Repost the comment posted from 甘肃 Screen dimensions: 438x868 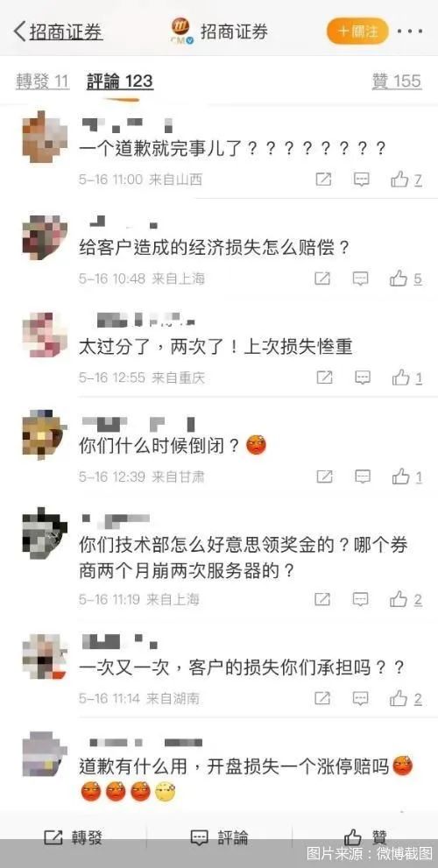(x=324, y=476)
